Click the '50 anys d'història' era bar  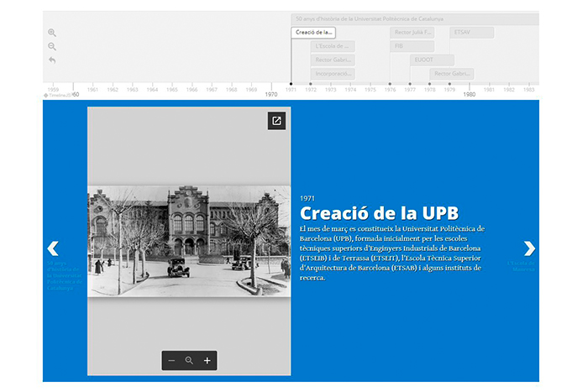click(x=415, y=18)
